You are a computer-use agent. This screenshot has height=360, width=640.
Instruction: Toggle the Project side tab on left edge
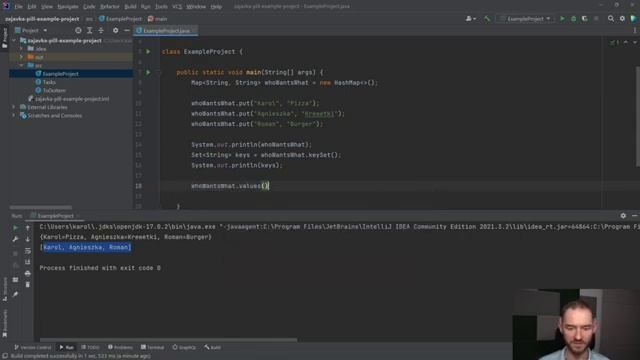pos(4,38)
